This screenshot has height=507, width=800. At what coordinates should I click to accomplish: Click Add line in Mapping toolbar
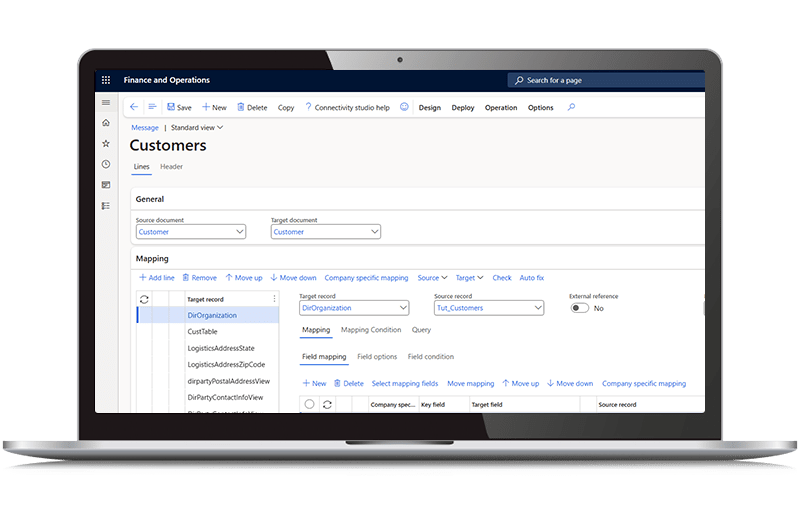click(x=157, y=278)
